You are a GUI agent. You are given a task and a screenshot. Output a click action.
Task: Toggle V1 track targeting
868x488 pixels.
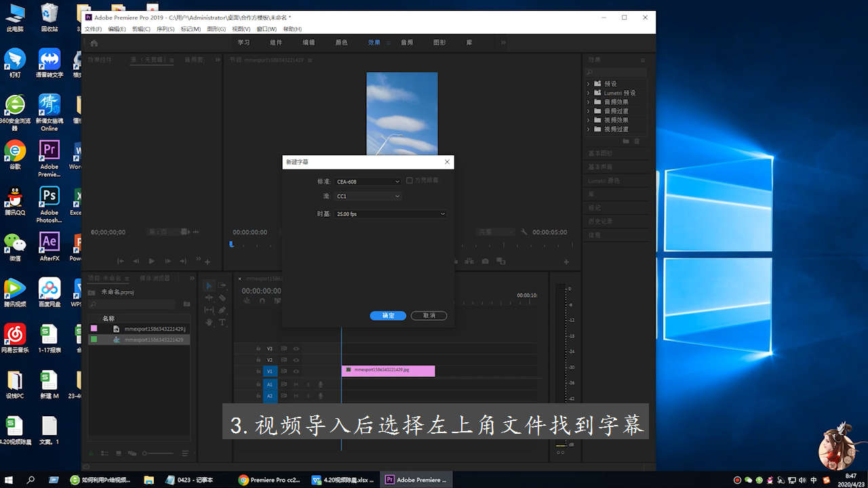pos(269,371)
